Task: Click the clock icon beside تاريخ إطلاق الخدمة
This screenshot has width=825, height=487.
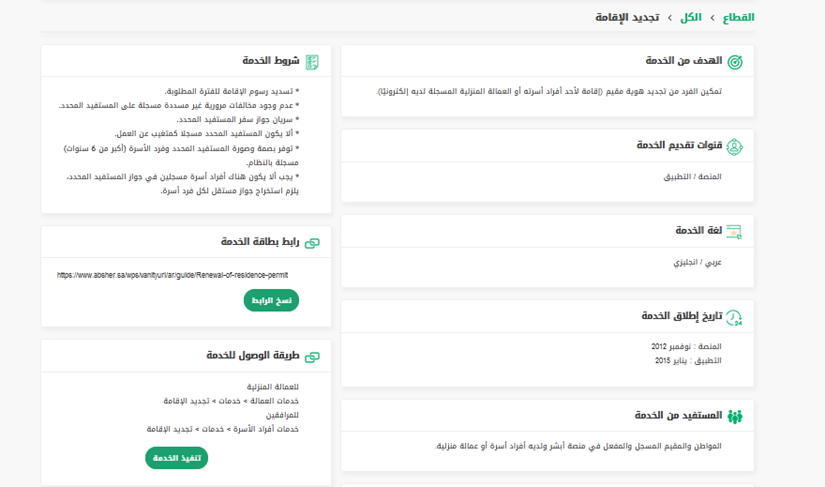Action: click(735, 317)
